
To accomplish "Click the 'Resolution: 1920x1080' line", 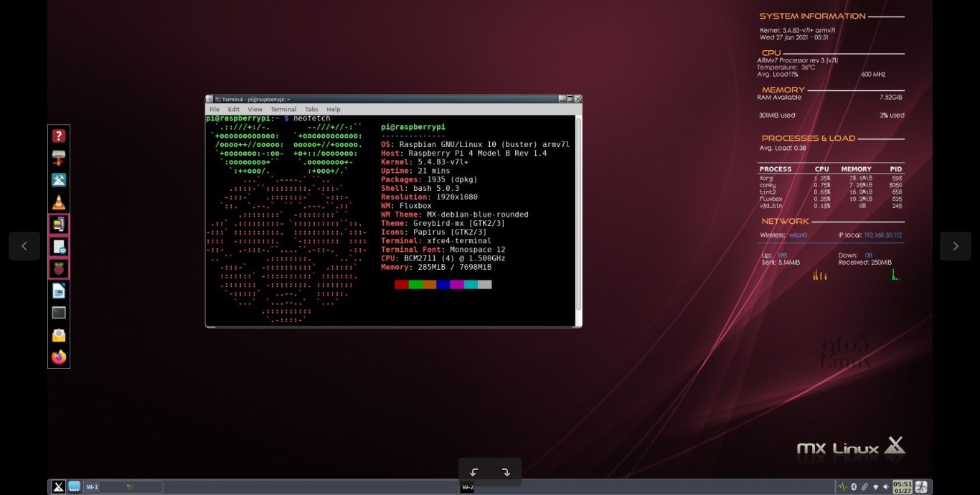I will tap(429, 197).
